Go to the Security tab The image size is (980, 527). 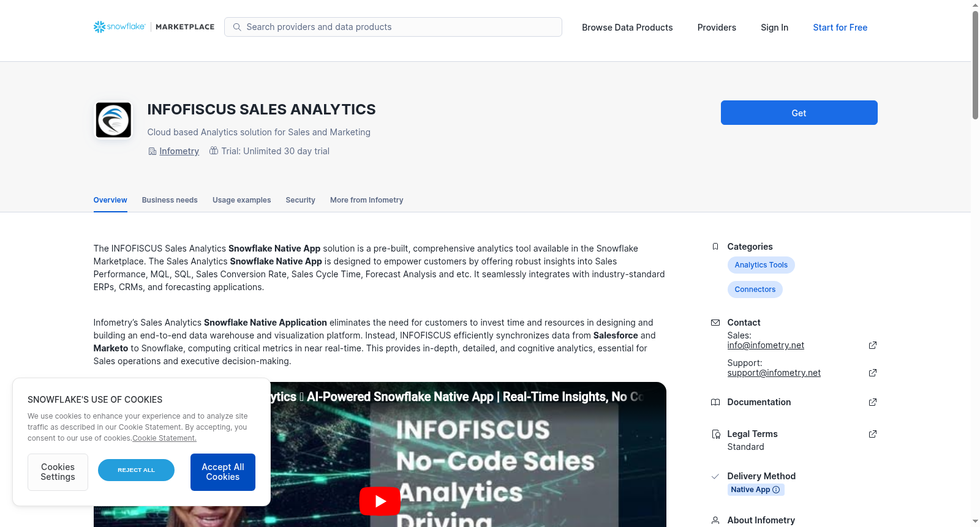(x=300, y=200)
